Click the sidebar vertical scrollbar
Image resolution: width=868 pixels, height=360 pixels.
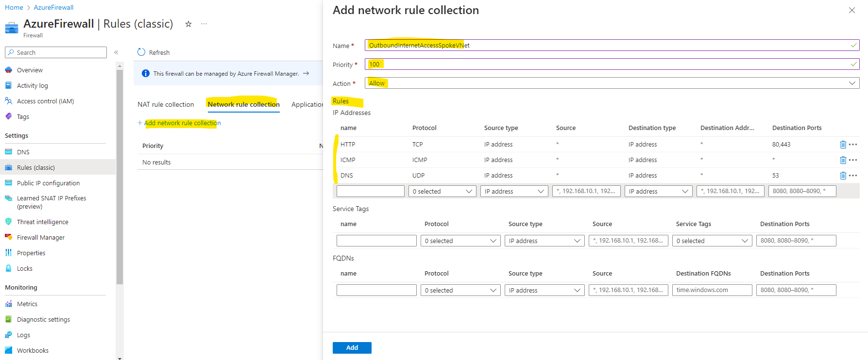tap(120, 177)
